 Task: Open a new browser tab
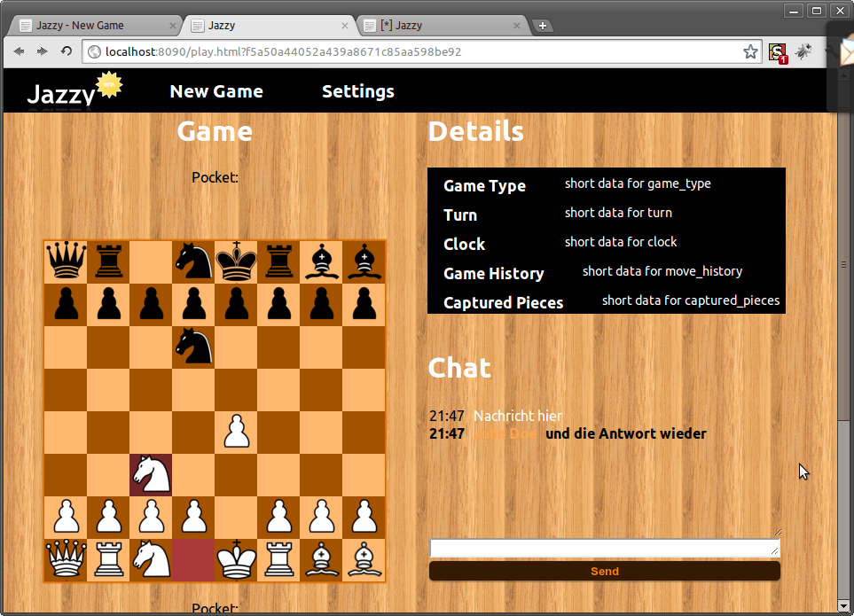[x=543, y=26]
